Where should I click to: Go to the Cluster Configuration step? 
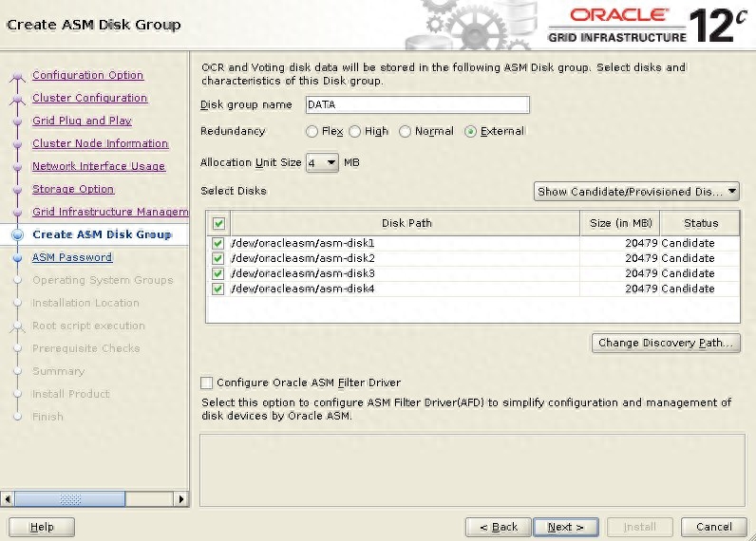(89, 98)
